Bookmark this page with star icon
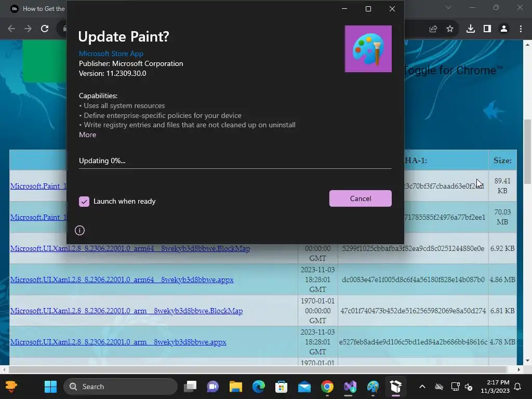 [x=450, y=29]
